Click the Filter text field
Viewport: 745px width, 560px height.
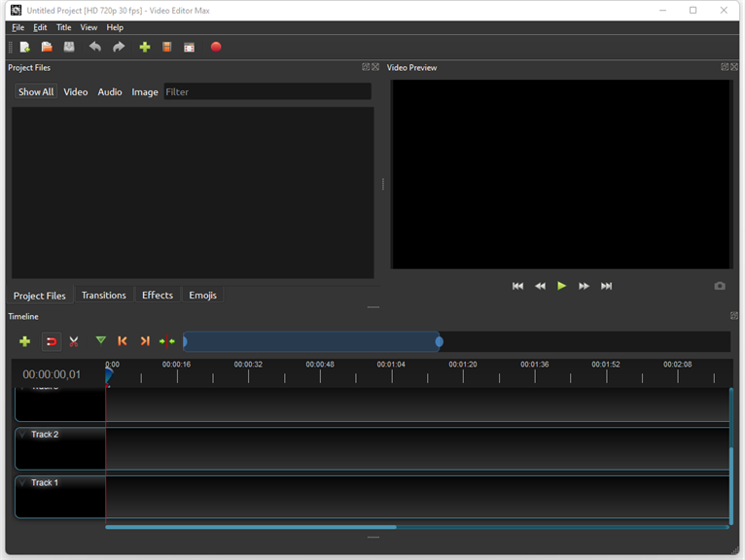pos(267,91)
